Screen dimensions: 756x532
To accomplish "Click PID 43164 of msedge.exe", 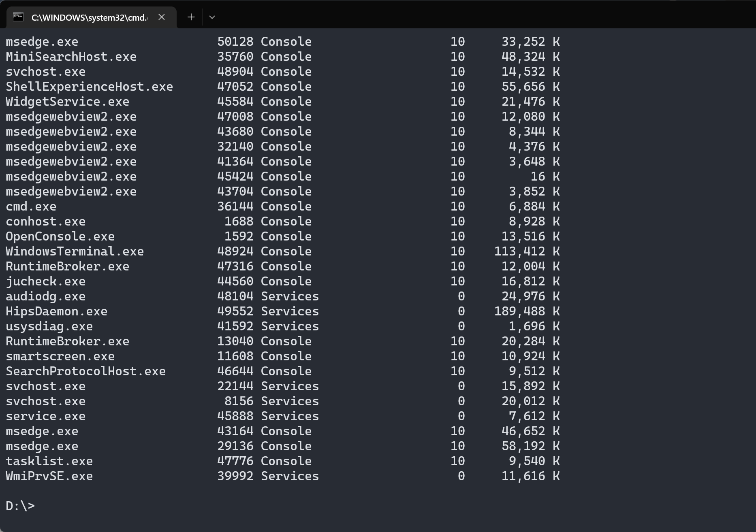I will (235, 431).
